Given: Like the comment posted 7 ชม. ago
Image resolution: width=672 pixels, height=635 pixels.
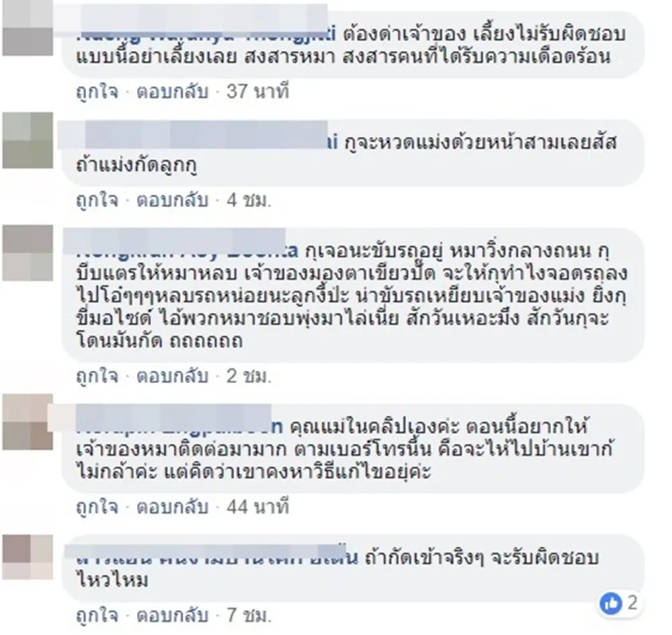Looking at the screenshot, I should (x=97, y=616).
